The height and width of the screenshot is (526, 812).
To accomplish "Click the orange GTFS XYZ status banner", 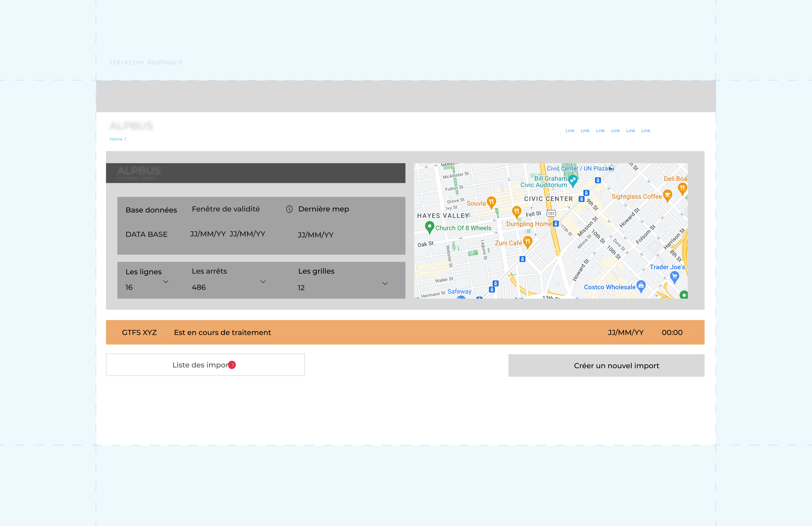I will 405,332.
